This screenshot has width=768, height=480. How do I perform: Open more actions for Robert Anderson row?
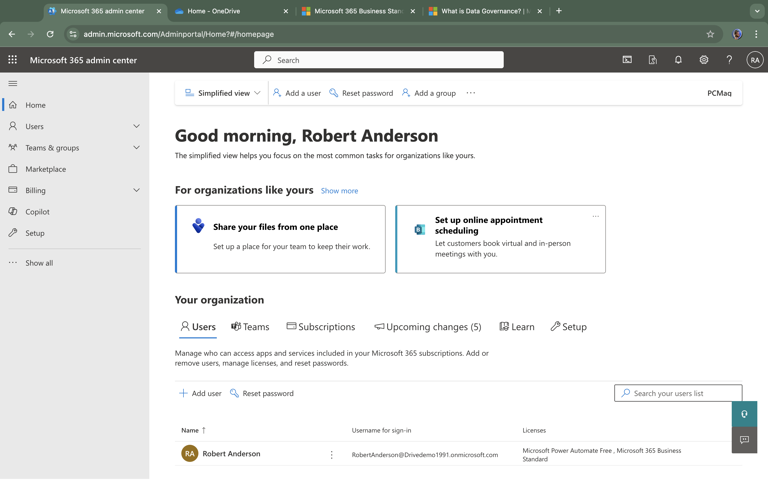pyautogui.click(x=332, y=455)
